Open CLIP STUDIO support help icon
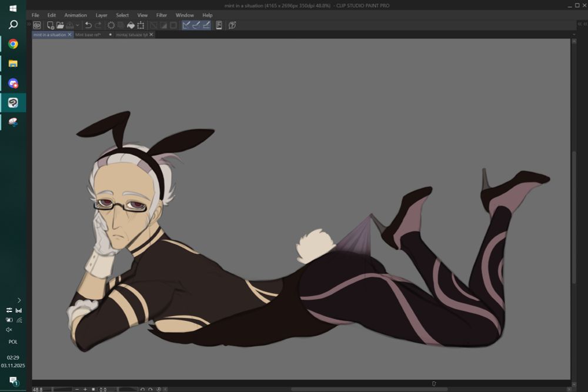This screenshot has width=588, height=392. coord(232,25)
